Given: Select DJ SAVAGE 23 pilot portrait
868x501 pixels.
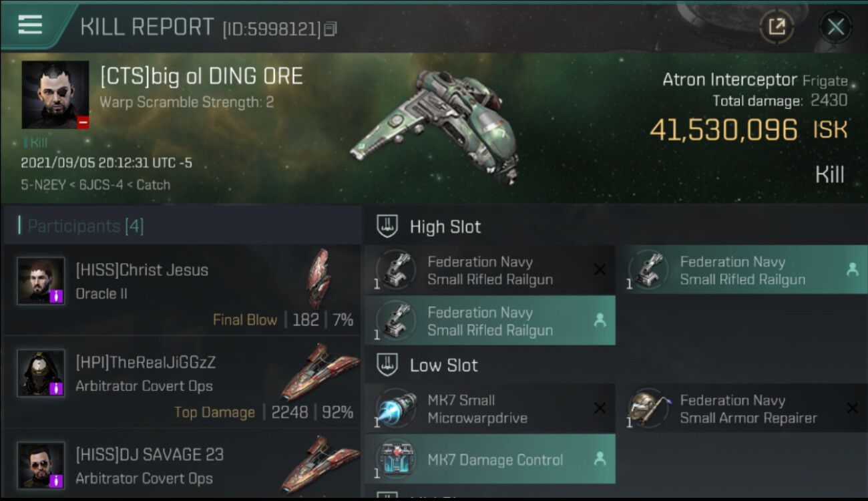Looking at the screenshot, I should click(41, 466).
